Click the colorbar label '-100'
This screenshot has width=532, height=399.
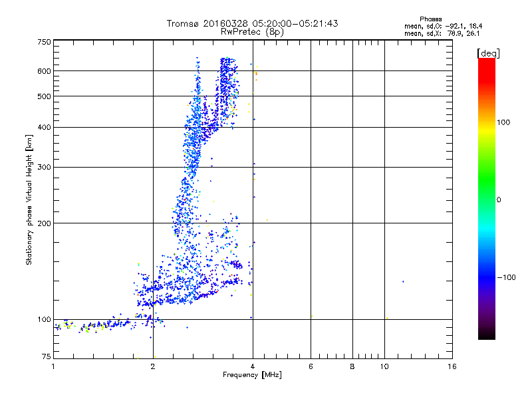click(x=506, y=277)
